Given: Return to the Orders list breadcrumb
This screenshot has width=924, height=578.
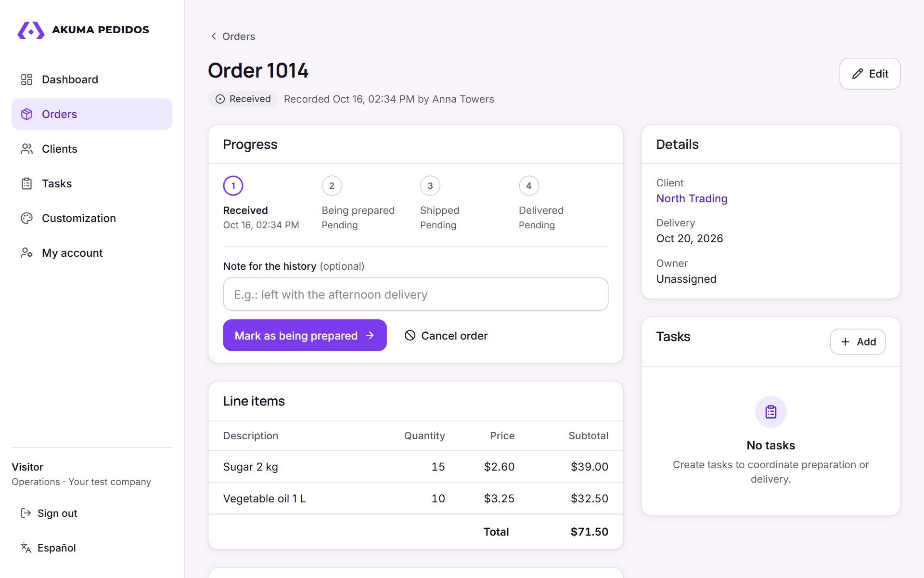Looking at the screenshot, I should click(233, 36).
